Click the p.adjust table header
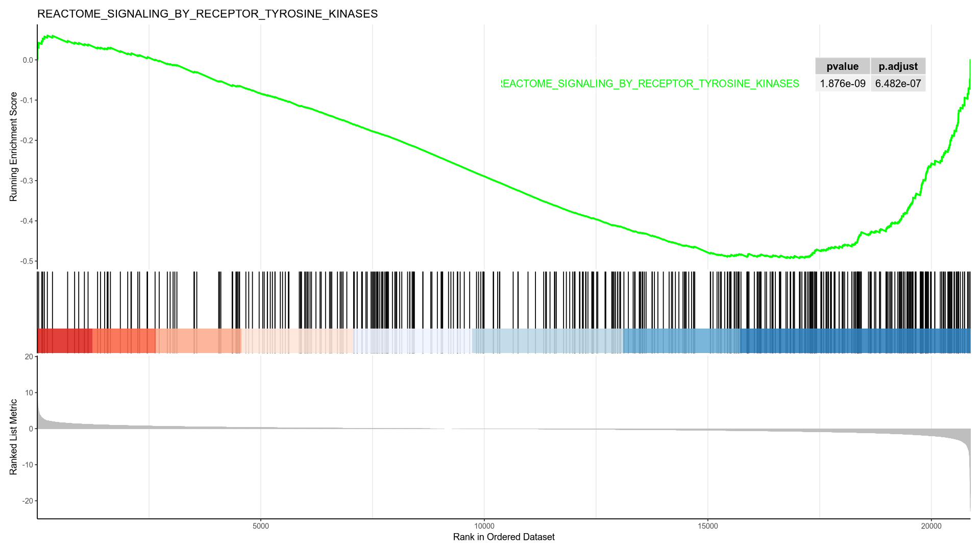Viewport: 980px width, 551px height. pos(898,66)
